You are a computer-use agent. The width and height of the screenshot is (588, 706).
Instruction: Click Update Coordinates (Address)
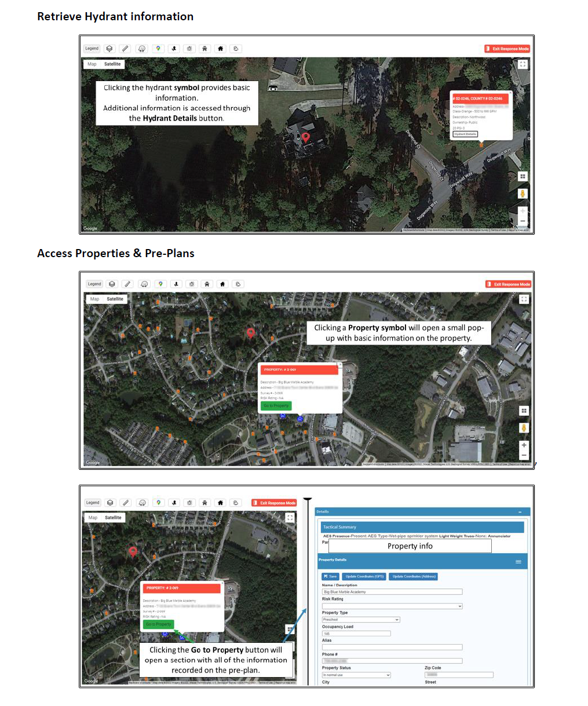[414, 576]
